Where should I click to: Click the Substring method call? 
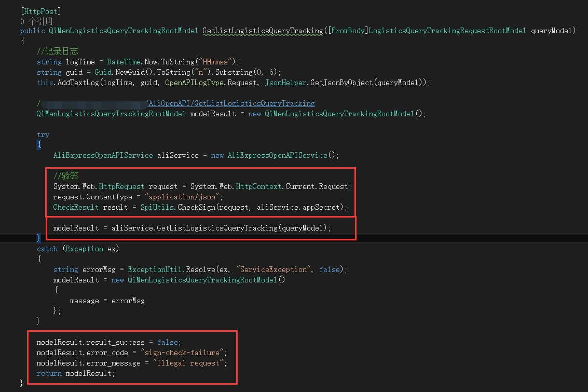click(234, 72)
